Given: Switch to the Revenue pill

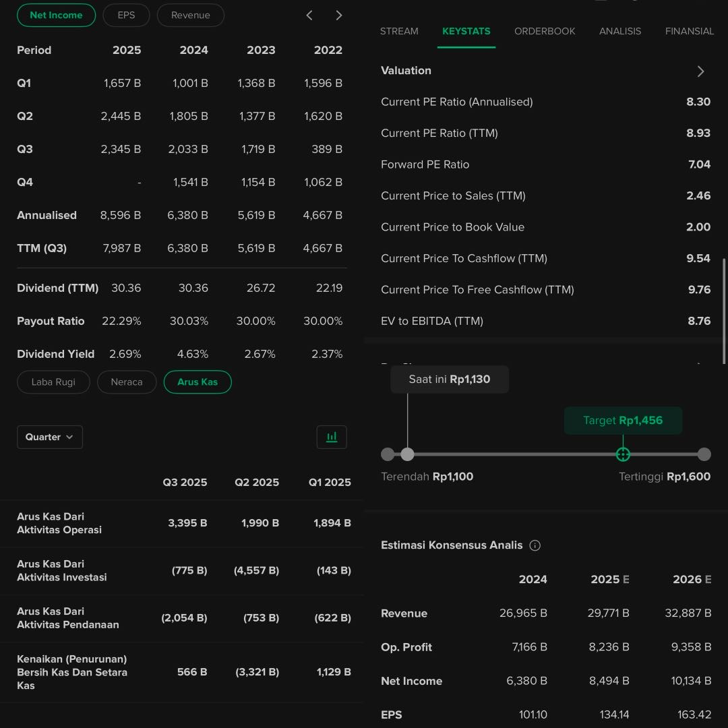Looking at the screenshot, I should [x=190, y=15].
